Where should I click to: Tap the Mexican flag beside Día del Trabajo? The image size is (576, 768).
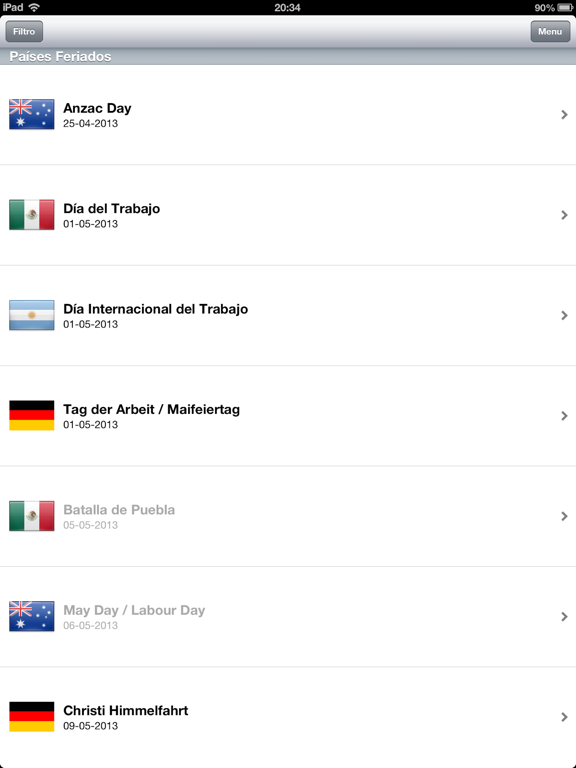(32, 215)
